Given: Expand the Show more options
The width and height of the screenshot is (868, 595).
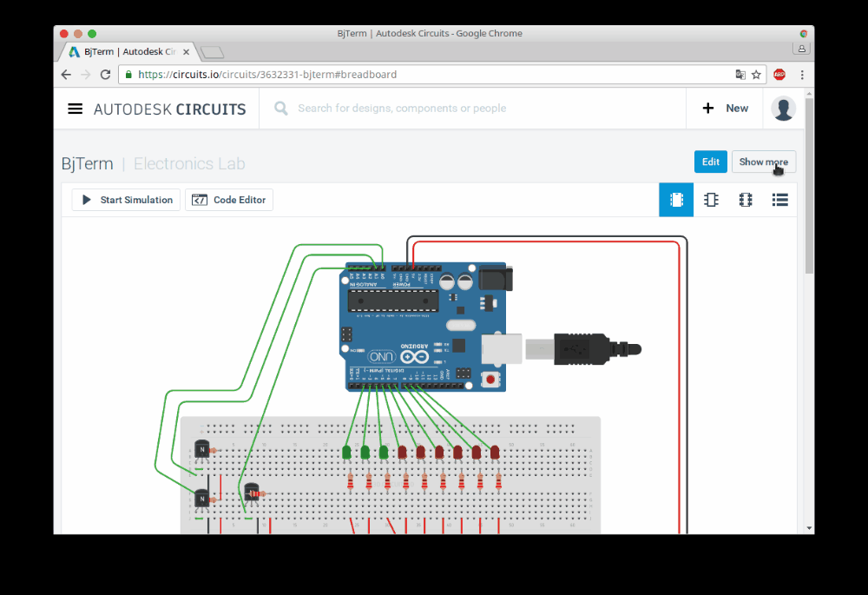Looking at the screenshot, I should [763, 162].
